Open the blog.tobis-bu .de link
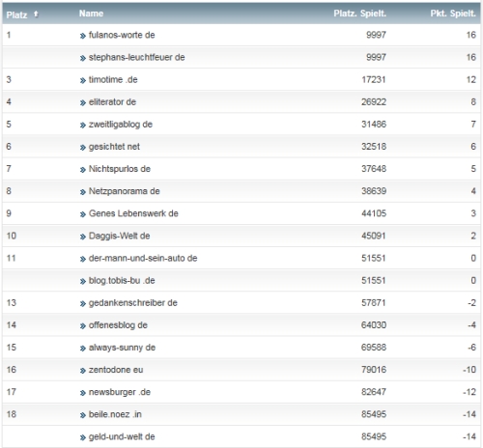The image size is (483, 448). click(122, 280)
